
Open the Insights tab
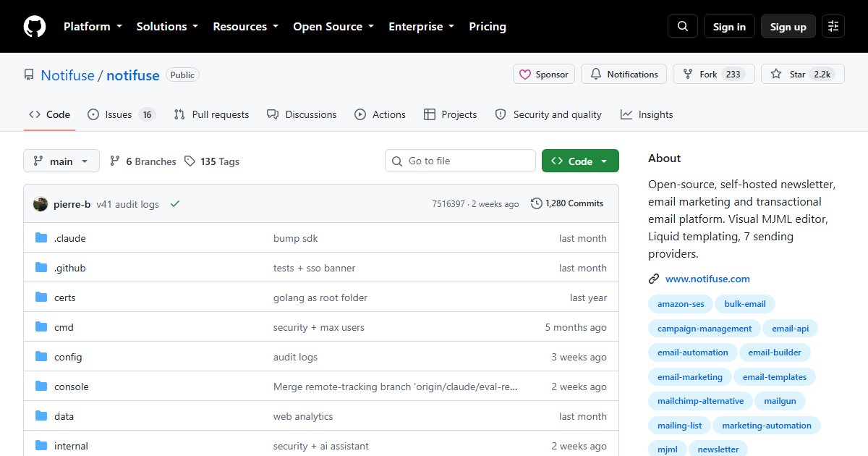click(647, 114)
